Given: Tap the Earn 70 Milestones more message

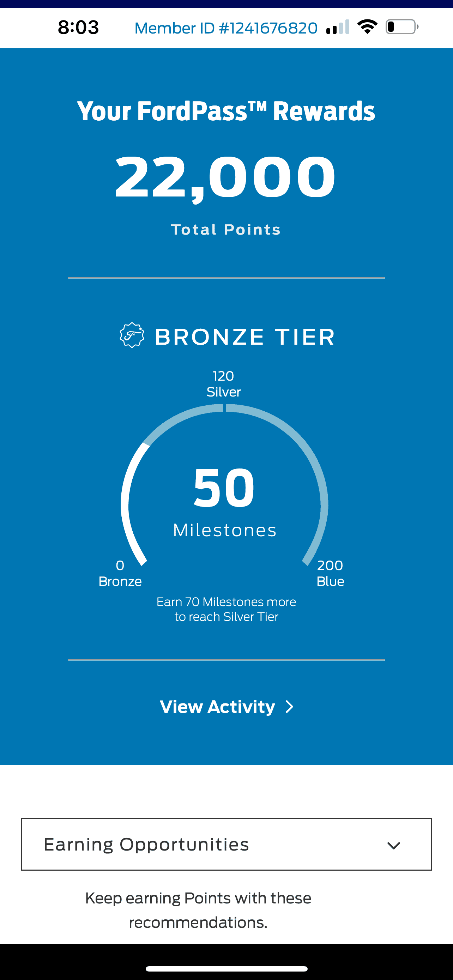Looking at the screenshot, I should [226, 609].
